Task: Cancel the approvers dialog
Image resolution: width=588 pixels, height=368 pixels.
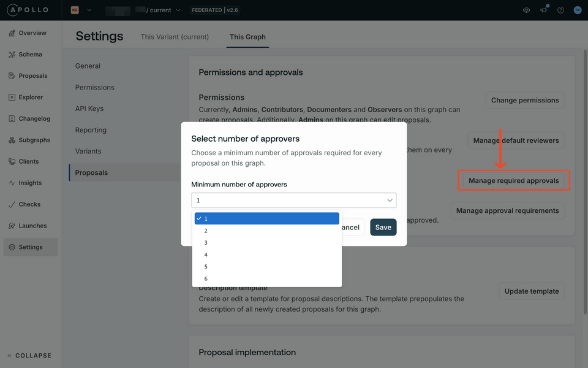Action: (x=353, y=227)
